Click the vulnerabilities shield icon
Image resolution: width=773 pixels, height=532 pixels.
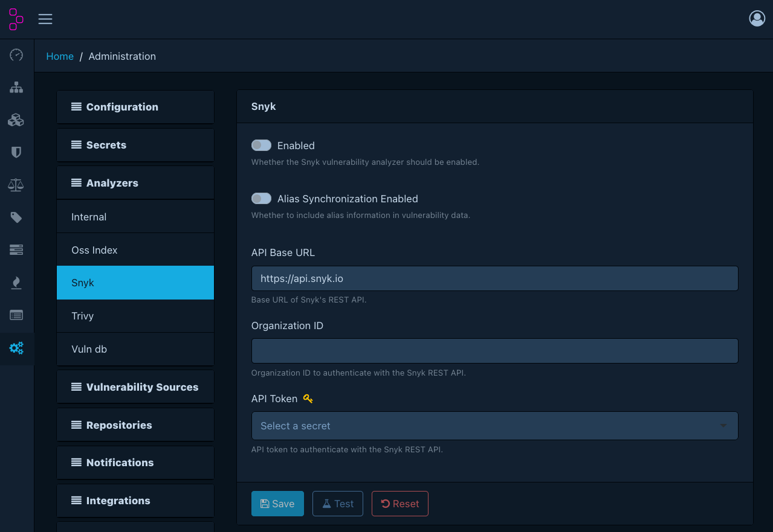pos(16,152)
